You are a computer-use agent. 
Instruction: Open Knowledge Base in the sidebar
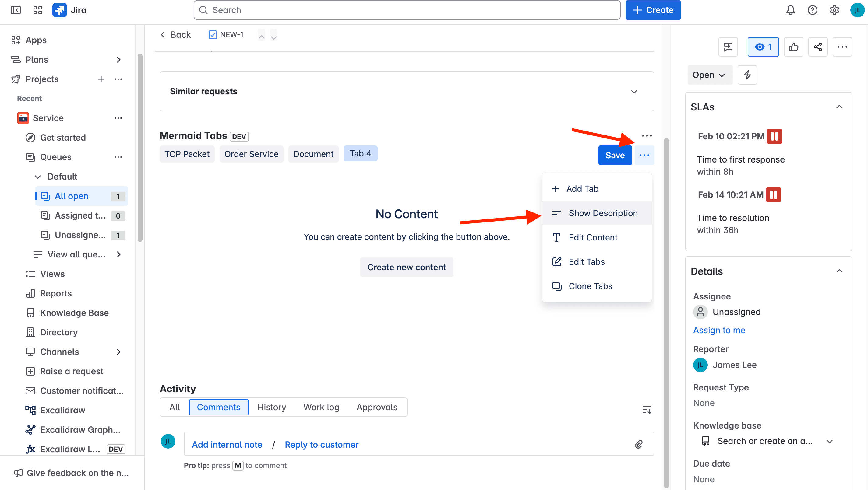pyautogui.click(x=74, y=313)
